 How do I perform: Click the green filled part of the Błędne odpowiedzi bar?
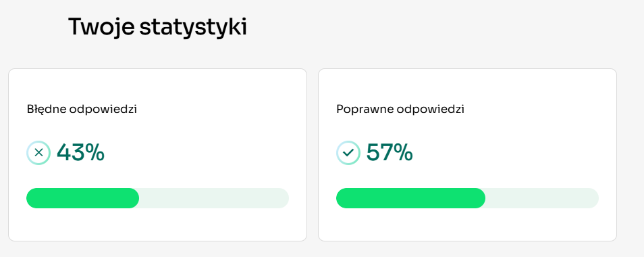pos(82,198)
